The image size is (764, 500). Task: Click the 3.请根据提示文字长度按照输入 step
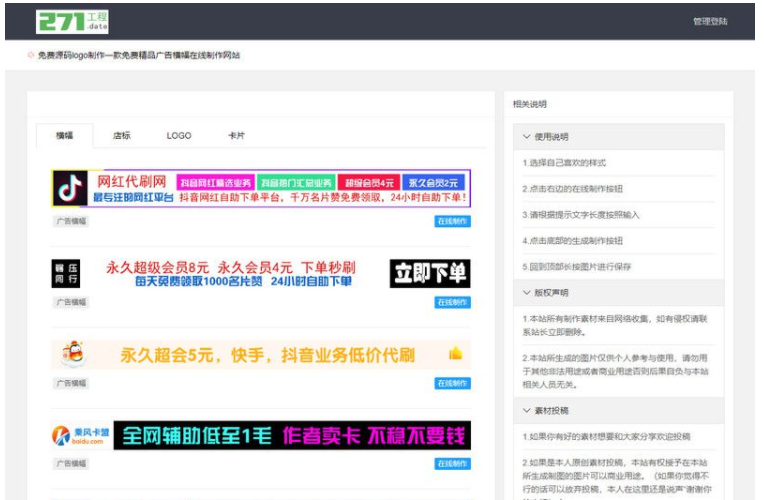point(580,215)
